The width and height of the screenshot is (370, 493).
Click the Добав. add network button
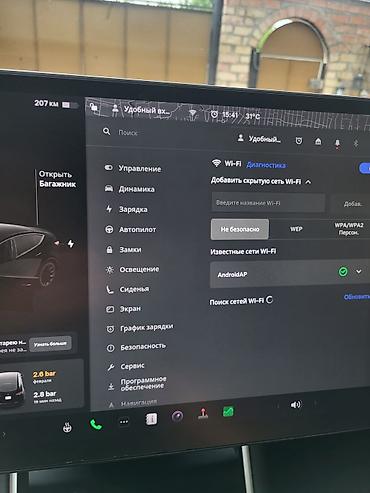[x=352, y=203]
